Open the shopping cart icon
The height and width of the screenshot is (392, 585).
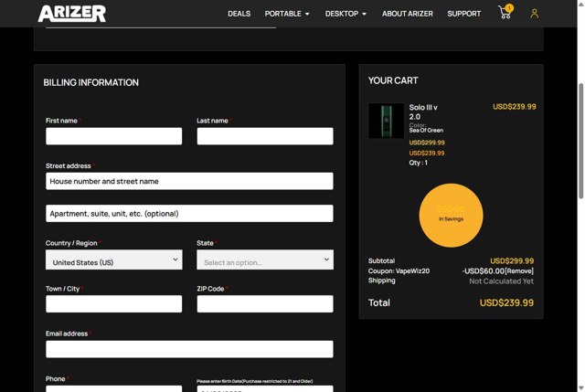[505, 12]
